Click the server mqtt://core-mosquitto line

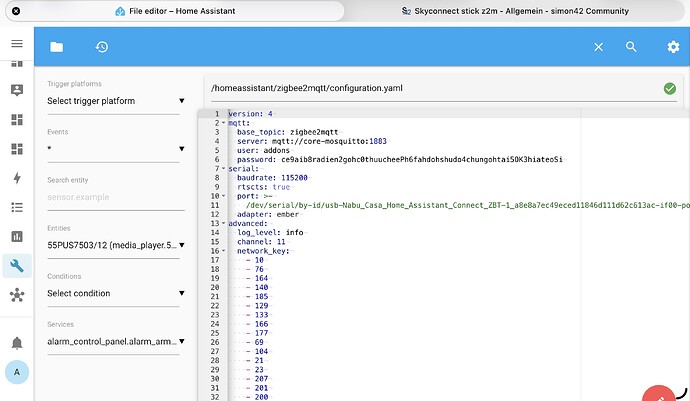click(x=312, y=141)
